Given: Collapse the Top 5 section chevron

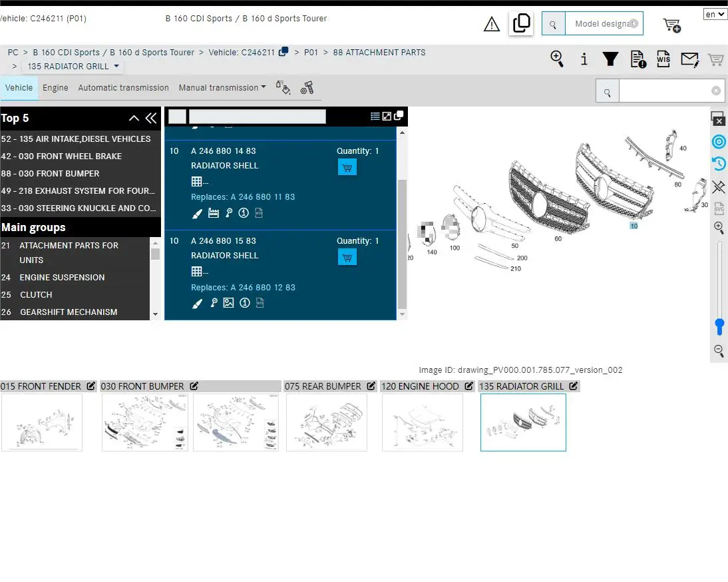Looking at the screenshot, I should (134, 119).
